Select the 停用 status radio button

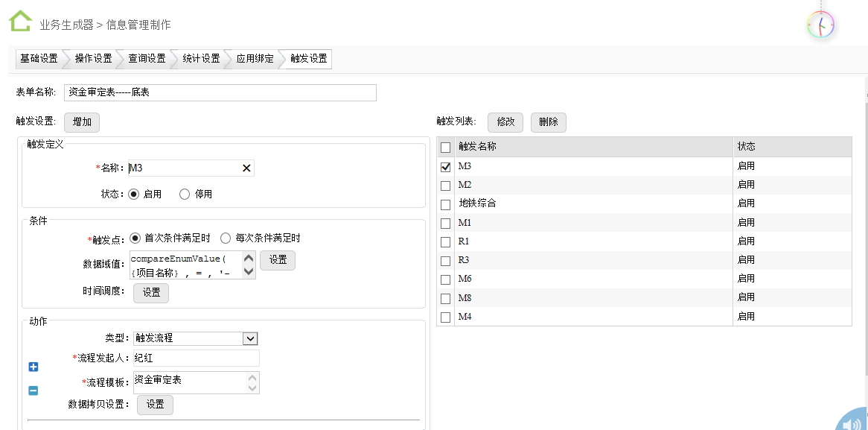pos(185,195)
